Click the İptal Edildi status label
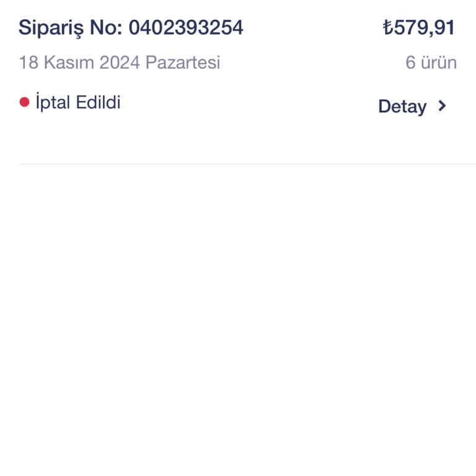 (x=77, y=102)
